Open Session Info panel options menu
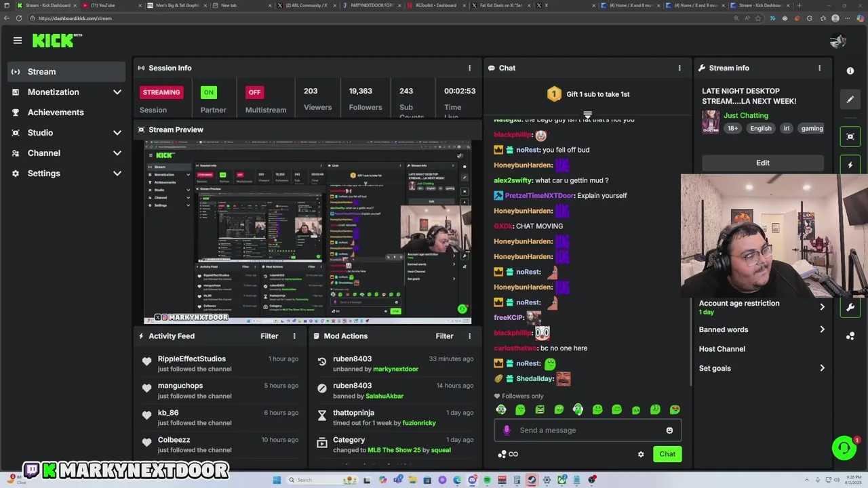Viewport: 868px width, 488px height. (x=469, y=68)
